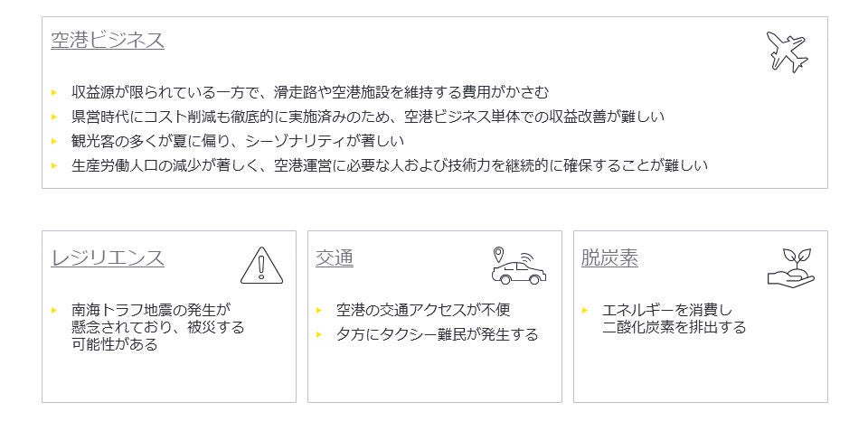
Task: Select the line starting with 生産労働人口の減少
Action: point(390,165)
